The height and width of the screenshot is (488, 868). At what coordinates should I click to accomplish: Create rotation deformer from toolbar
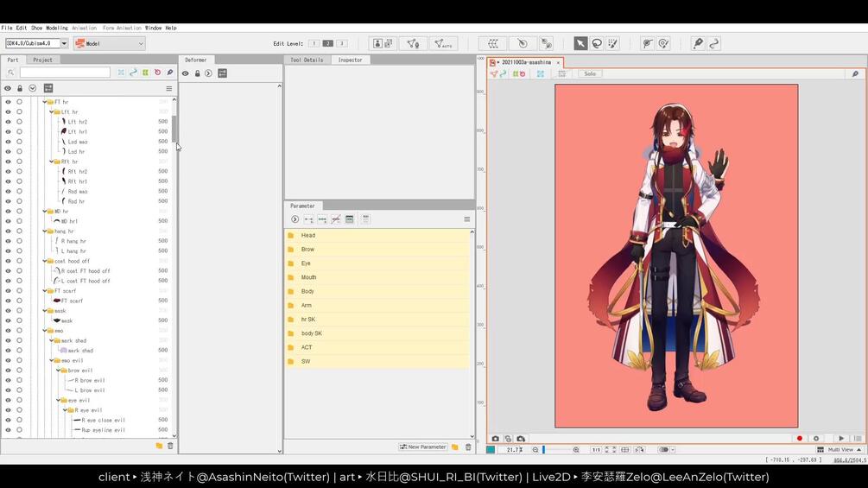click(522, 43)
